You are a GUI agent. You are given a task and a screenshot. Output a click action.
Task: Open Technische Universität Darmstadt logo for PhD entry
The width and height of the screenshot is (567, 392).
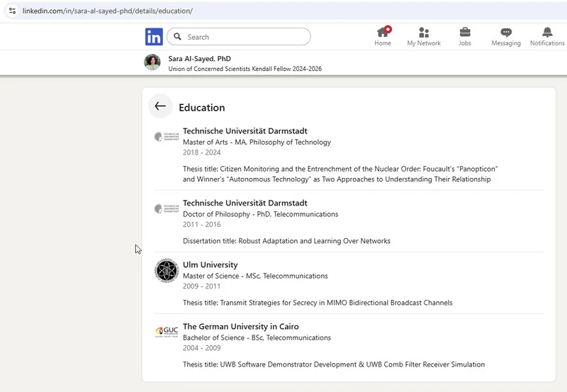pyautogui.click(x=167, y=208)
